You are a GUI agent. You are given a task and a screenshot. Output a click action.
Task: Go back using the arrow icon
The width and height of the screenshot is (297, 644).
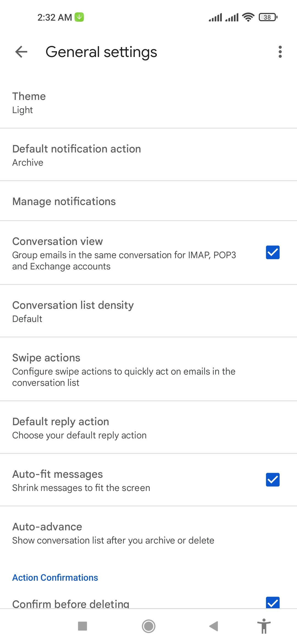pyautogui.click(x=21, y=52)
